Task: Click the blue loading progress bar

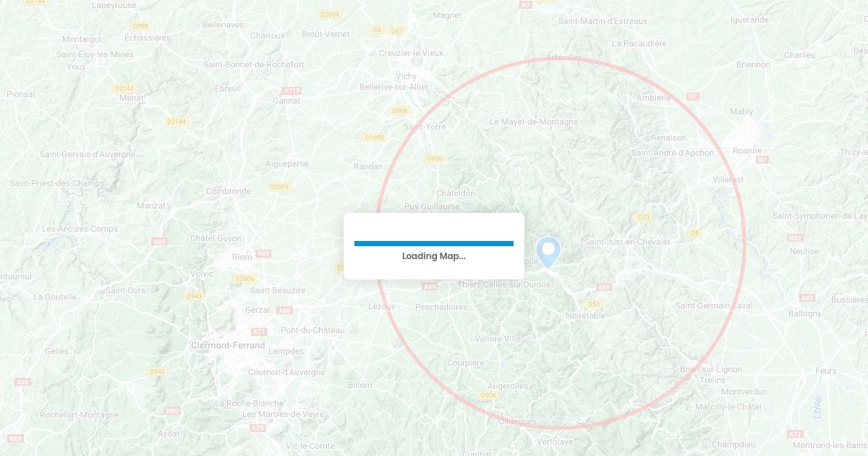Action: (434, 243)
